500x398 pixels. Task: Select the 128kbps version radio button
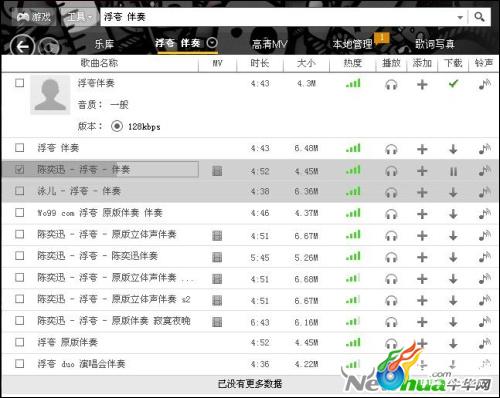click(x=117, y=126)
